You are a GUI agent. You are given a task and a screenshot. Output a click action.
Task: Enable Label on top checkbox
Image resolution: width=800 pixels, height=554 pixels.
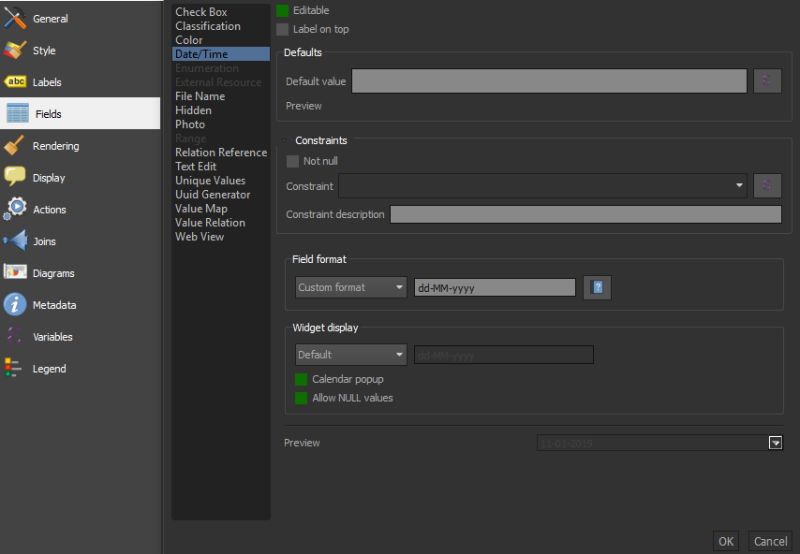(x=282, y=29)
